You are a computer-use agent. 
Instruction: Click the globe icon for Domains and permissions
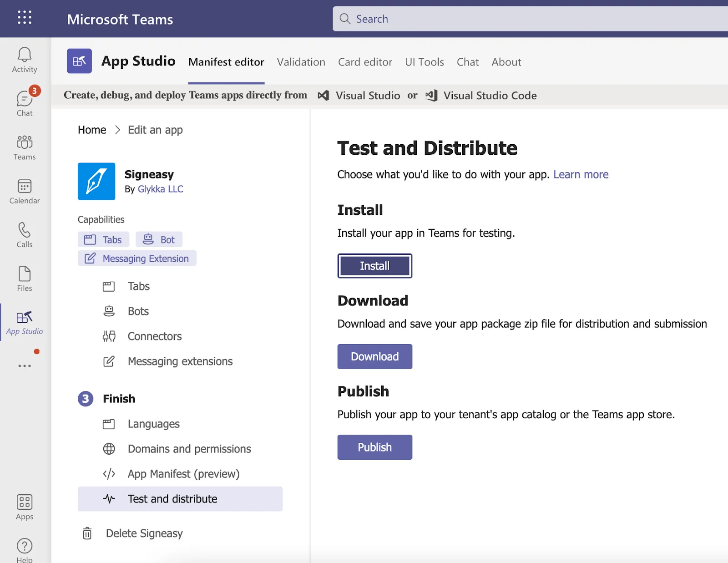[x=109, y=449]
